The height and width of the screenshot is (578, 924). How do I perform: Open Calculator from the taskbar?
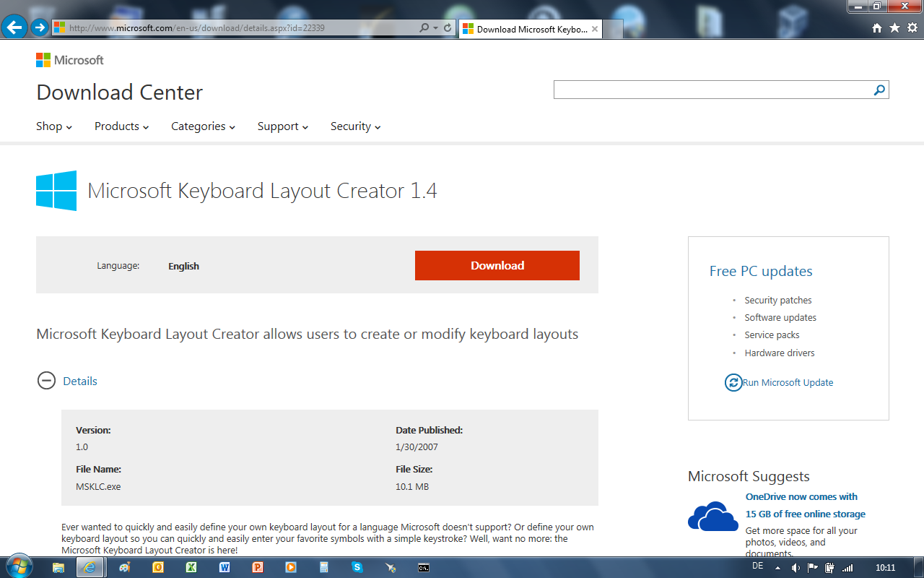[324, 567]
